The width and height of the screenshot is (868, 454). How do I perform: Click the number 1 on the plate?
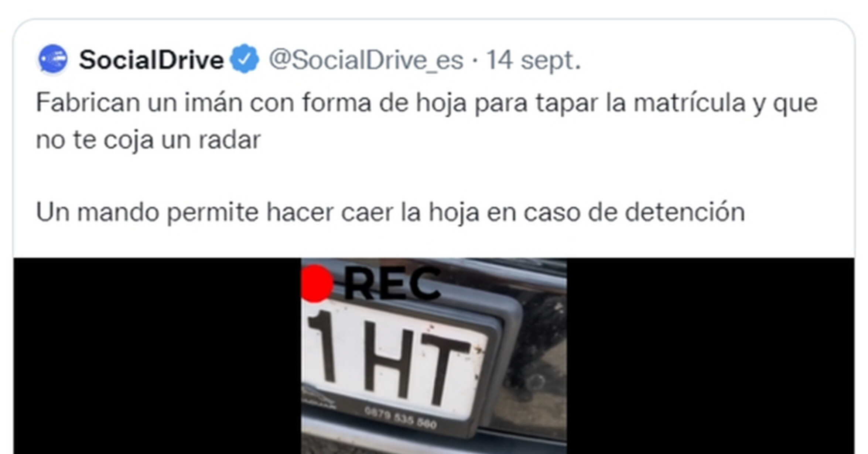pos(322,345)
